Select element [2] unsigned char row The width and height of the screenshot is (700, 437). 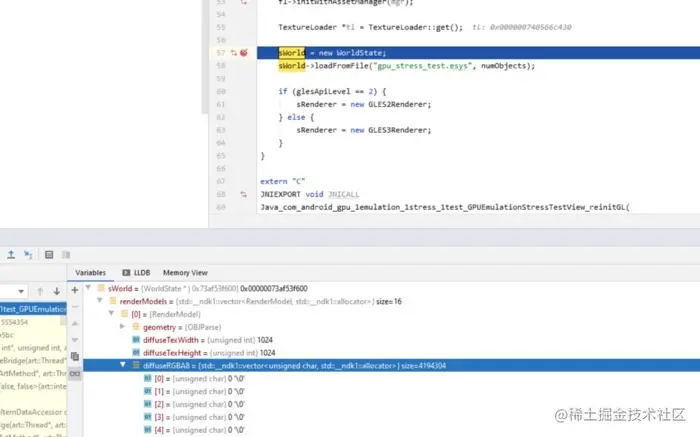click(x=392, y=404)
